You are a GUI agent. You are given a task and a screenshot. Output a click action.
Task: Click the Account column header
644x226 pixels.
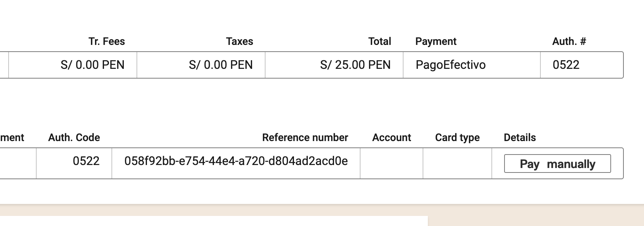pos(391,137)
